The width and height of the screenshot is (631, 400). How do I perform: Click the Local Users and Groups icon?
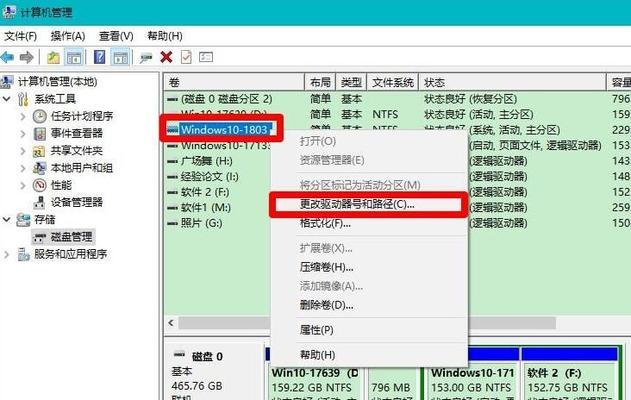(39, 168)
